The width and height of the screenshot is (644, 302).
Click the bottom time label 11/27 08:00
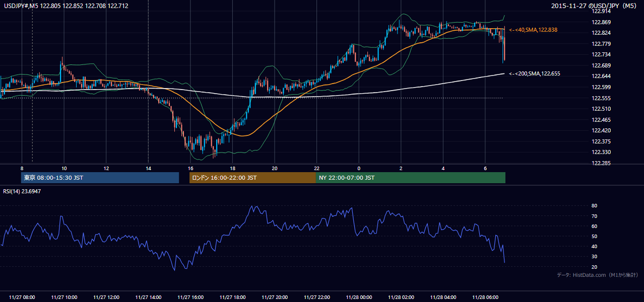(22, 297)
